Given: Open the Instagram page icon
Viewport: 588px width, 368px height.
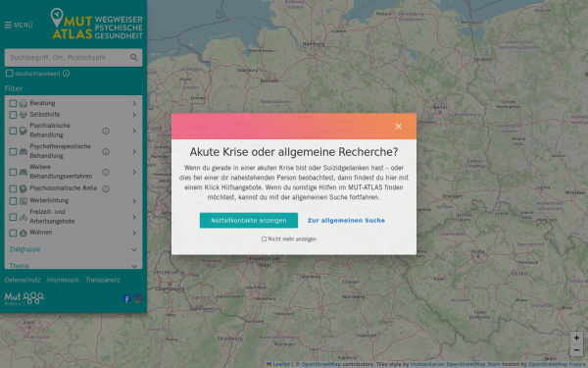Looking at the screenshot, I should click(138, 298).
